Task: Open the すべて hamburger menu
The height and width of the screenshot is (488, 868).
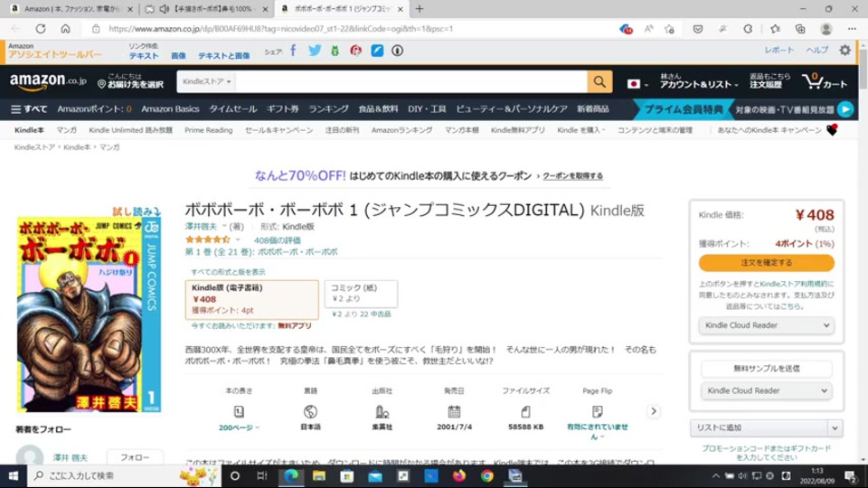Action: pos(29,109)
